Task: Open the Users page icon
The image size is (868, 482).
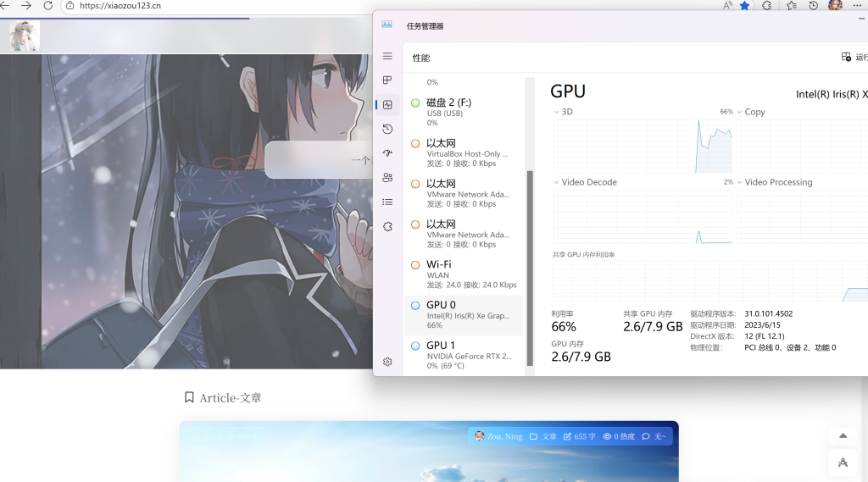Action: [x=387, y=178]
